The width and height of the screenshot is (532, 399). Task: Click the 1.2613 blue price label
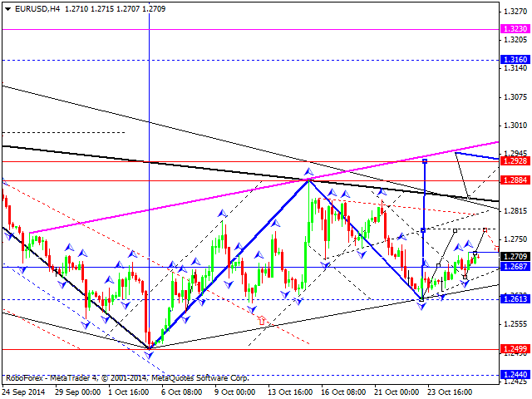pyautogui.click(x=514, y=298)
